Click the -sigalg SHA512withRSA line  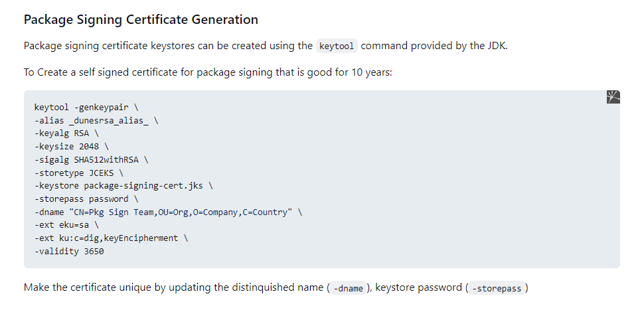tap(90, 160)
